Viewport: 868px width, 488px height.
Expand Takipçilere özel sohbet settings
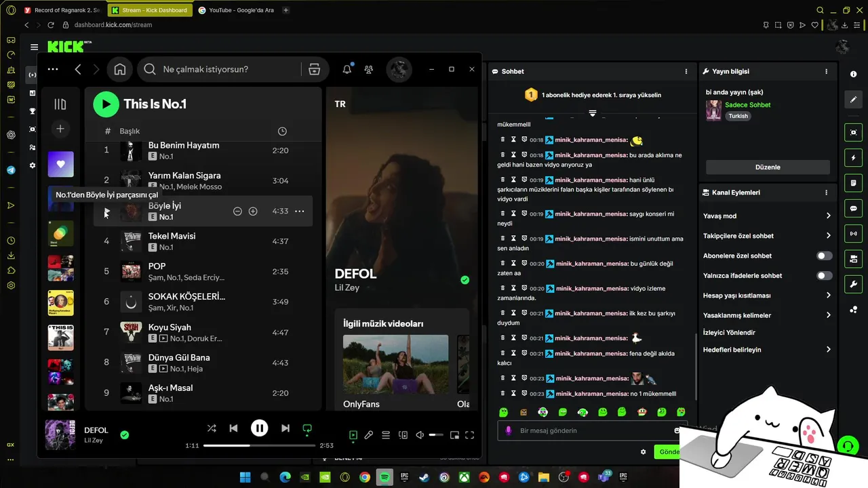(x=767, y=236)
